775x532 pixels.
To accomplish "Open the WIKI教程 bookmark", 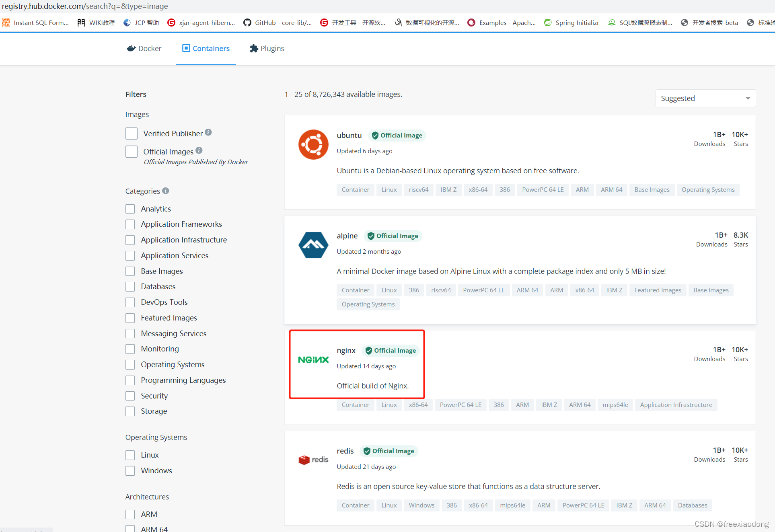I will coord(96,23).
